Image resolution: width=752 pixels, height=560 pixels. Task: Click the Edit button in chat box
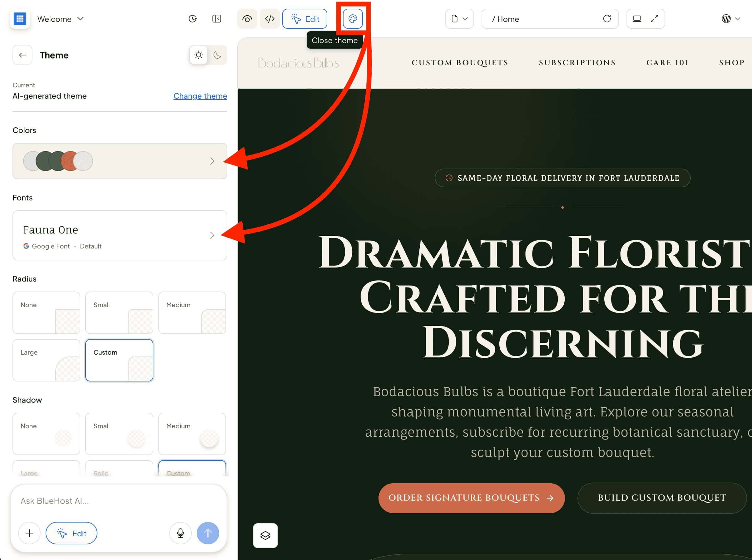pos(72,533)
